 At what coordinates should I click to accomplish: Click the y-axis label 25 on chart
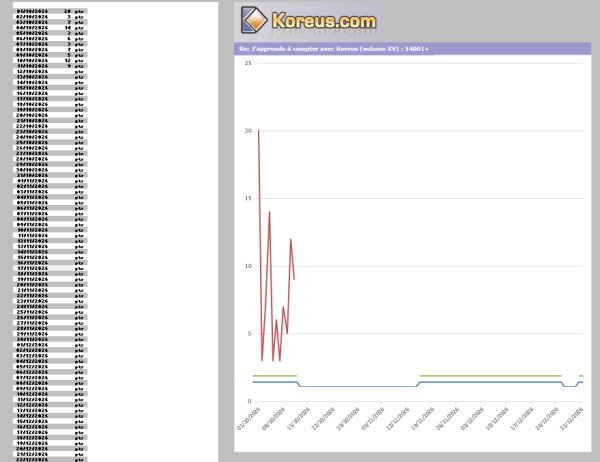(248, 63)
